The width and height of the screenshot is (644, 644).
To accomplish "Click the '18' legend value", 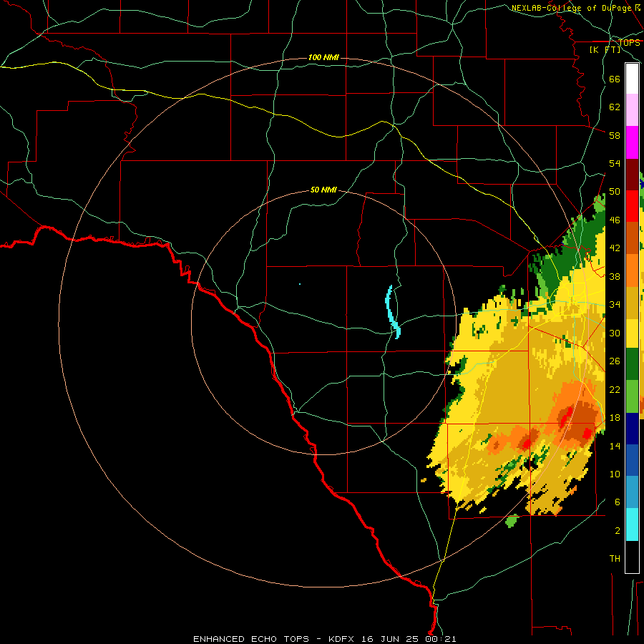I will pos(615,417).
